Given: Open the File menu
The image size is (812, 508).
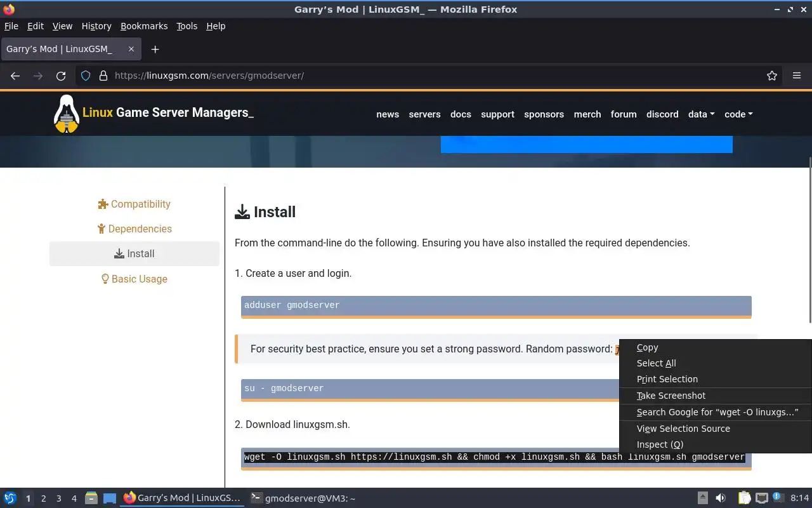Looking at the screenshot, I should pyautogui.click(x=11, y=26).
